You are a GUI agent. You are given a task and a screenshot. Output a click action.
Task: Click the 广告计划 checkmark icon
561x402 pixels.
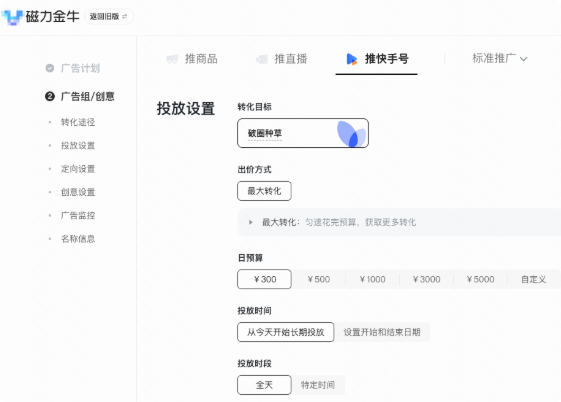tap(50, 68)
